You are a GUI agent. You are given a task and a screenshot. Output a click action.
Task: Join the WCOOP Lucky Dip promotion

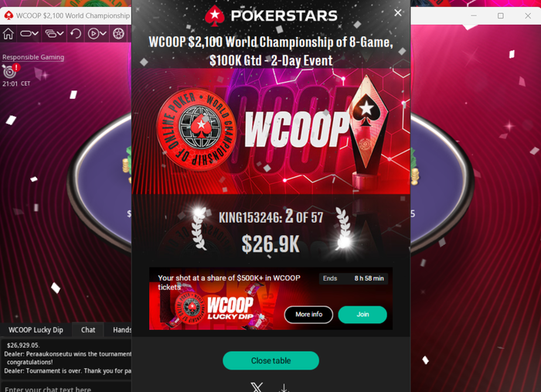(x=362, y=315)
